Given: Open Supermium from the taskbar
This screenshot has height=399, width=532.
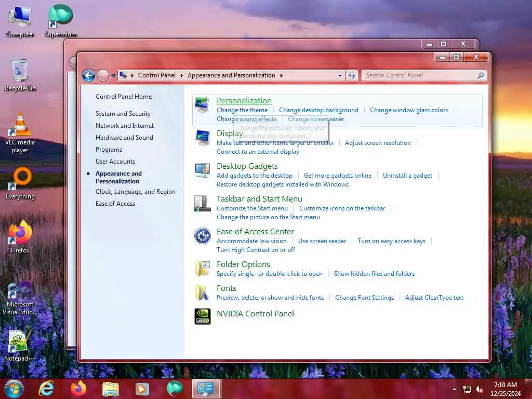Looking at the screenshot, I should click(175, 389).
